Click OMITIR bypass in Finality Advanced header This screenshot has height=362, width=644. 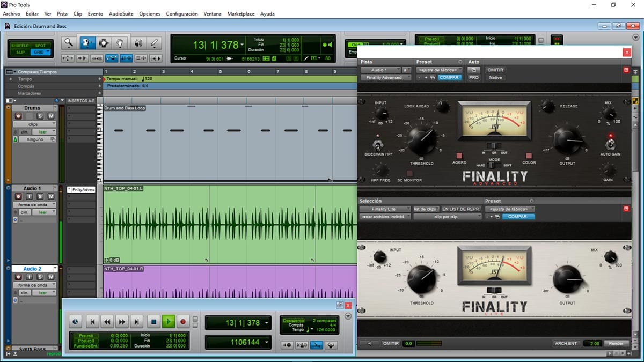[495, 70]
